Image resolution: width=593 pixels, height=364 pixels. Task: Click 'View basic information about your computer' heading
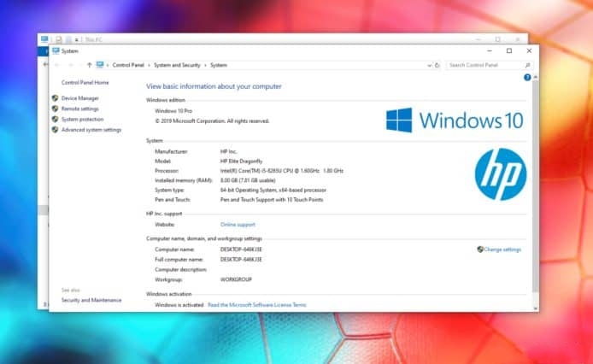pyautogui.click(x=214, y=86)
